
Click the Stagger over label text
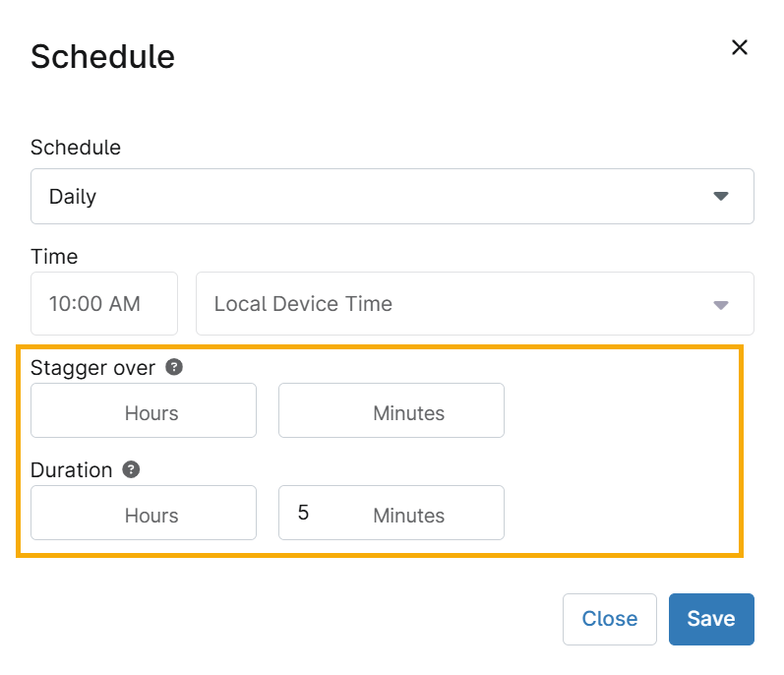92,368
